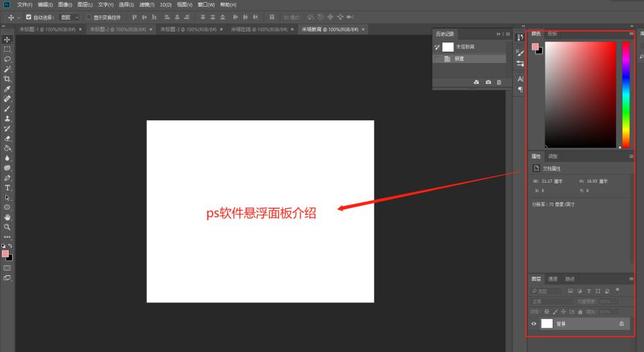The height and width of the screenshot is (352, 644).
Task: Toggle the 自动选择 checkbox
Action: click(28, 17)
